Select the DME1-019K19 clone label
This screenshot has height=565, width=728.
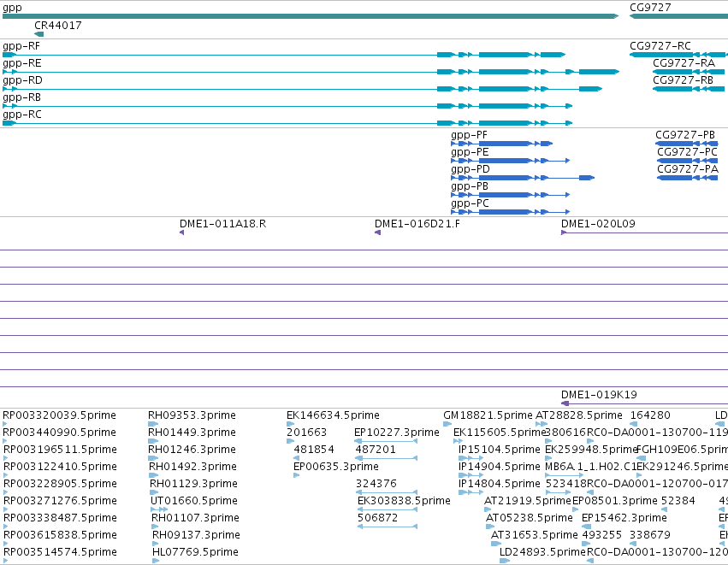[599, 395]
